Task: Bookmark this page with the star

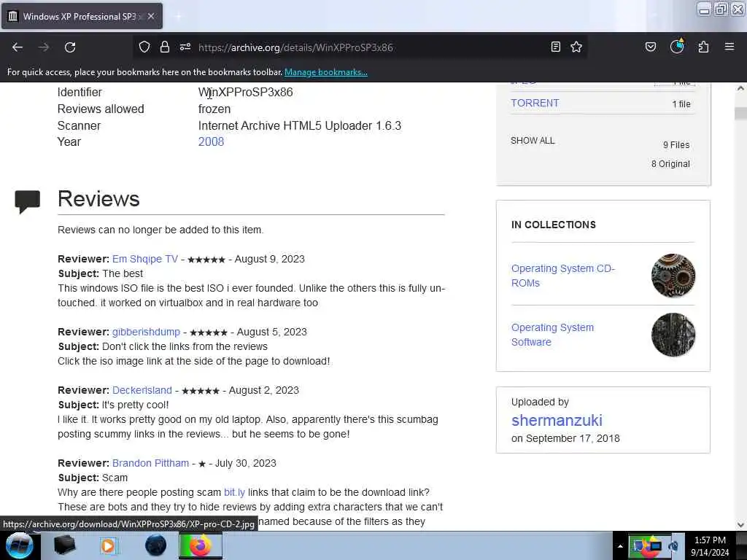Action: 576,47
